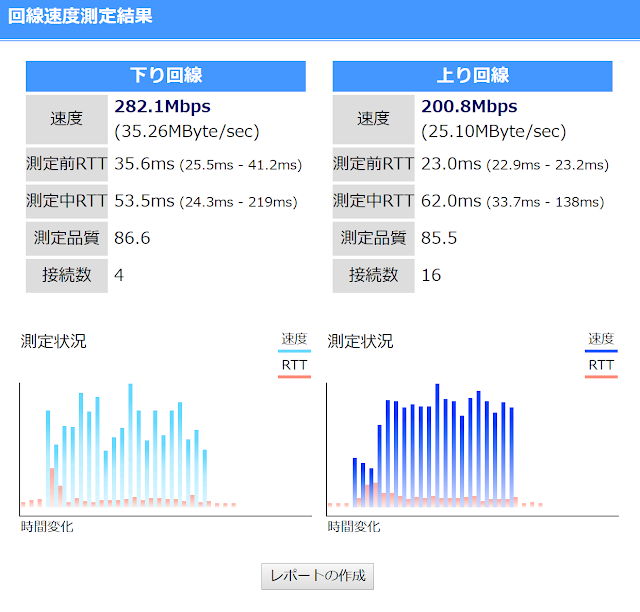Select the 200.8Mbps upload speed value

[469, 107]
